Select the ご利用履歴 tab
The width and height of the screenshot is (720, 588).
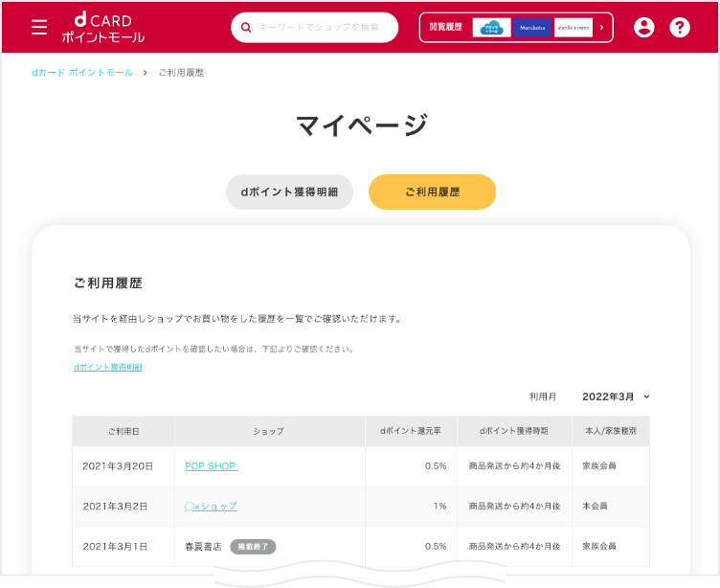[x=432, y=192]
